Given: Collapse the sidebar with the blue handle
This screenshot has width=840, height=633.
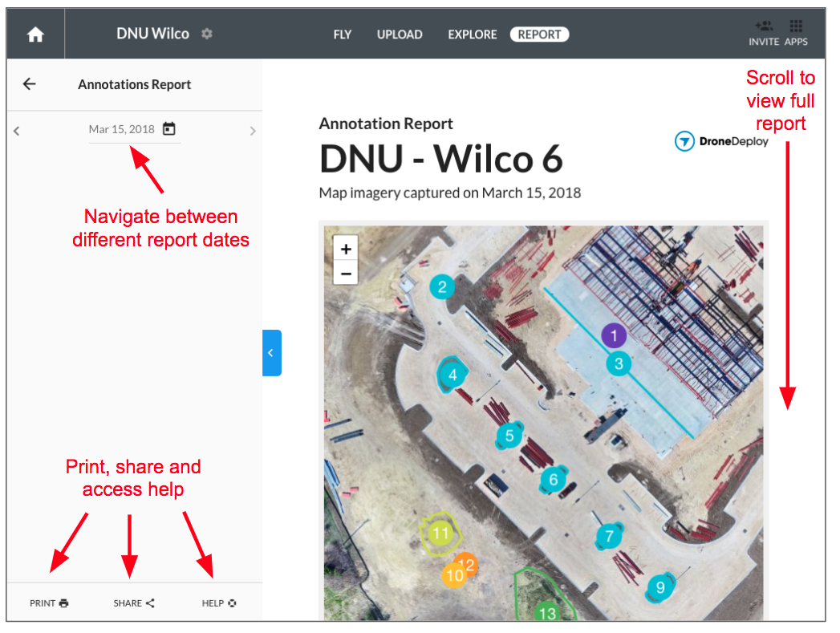Looking at the screenshot, I should (x=272, y=353).
